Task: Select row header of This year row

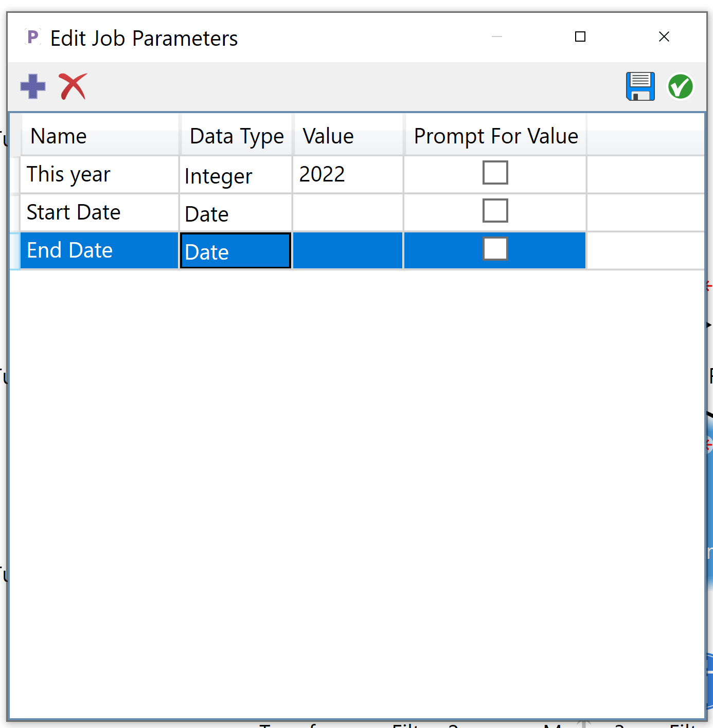Action: click(x=15, y=175)
